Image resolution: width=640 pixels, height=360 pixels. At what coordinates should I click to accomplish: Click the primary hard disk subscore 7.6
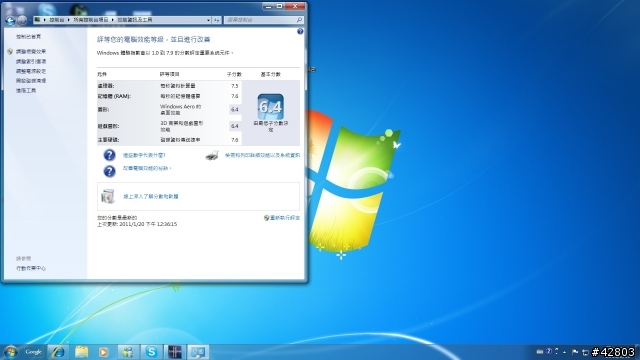click(234, 140)
